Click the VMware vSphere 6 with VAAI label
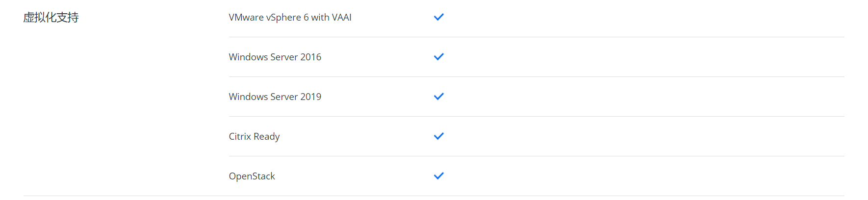This screenshot has width=868, height=200. (290, 18)
